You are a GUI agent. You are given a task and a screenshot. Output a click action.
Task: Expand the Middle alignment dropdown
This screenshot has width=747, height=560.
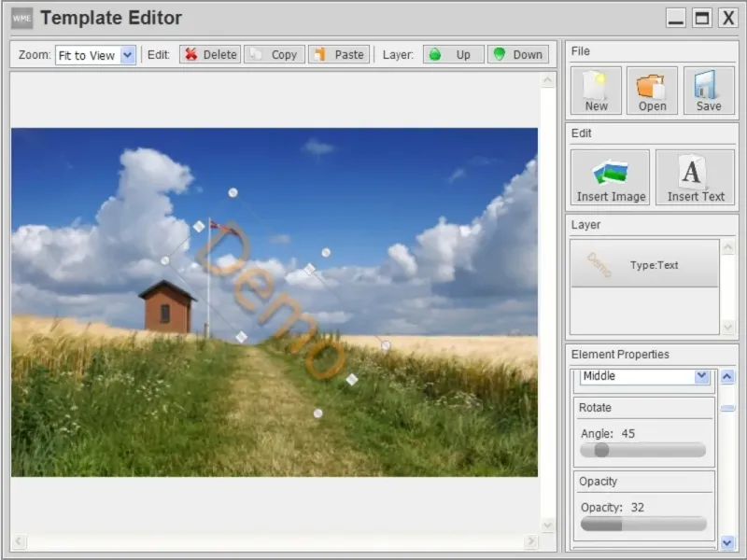[701, 376]
